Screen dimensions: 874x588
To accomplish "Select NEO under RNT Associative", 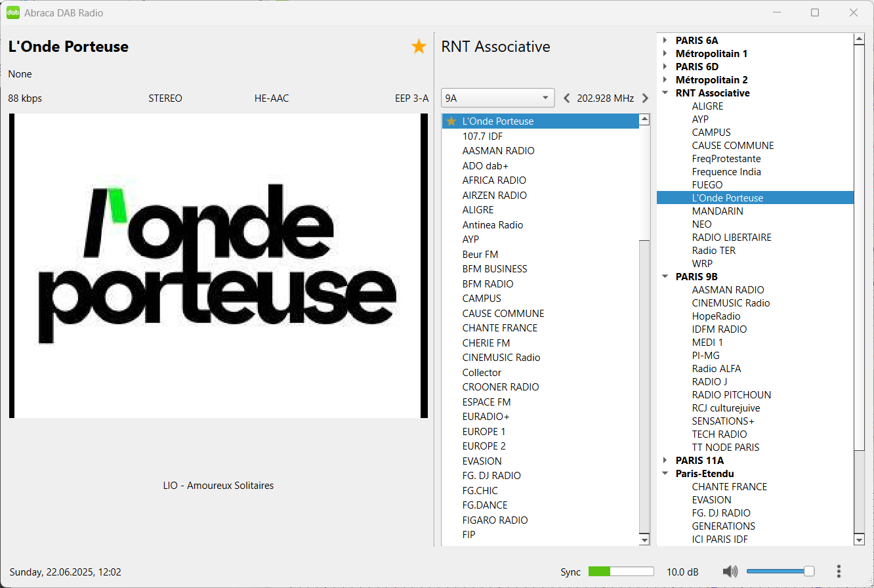I will point(701,224).
